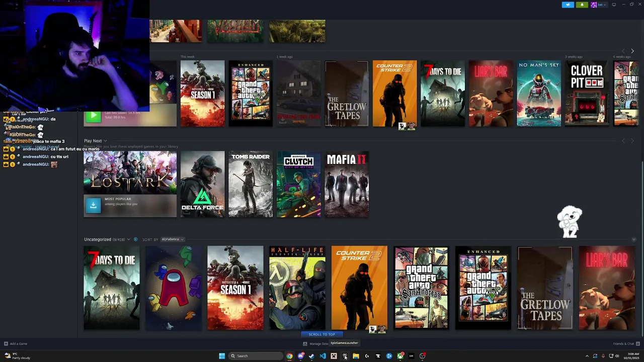Click the green Play button on recent game
644x362 pixels.
tap(93, 116)
